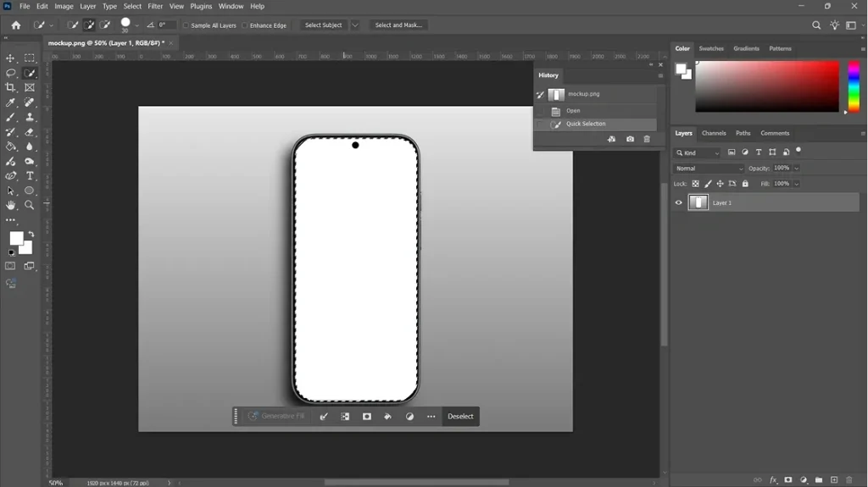This screenshot has height=487, width=868.
Task: Select the Horizontal Type tool
Action: (x=30, y=176)
